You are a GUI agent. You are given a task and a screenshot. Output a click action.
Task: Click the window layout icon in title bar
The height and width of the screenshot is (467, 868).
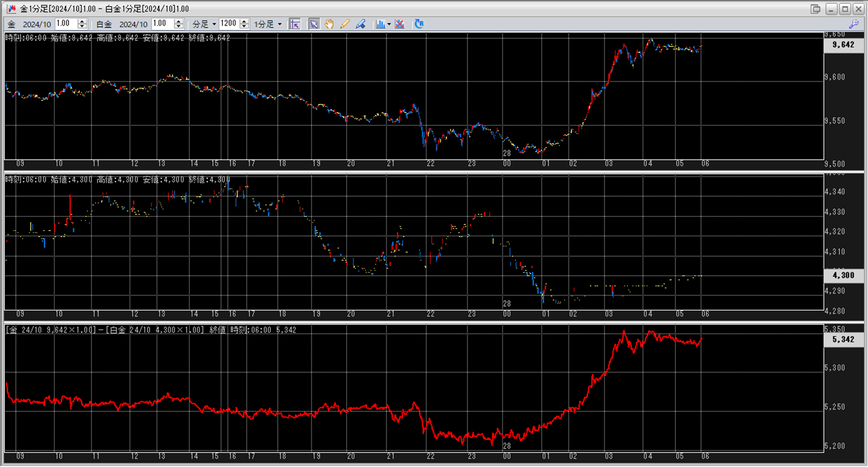click(x=815, y=9)
